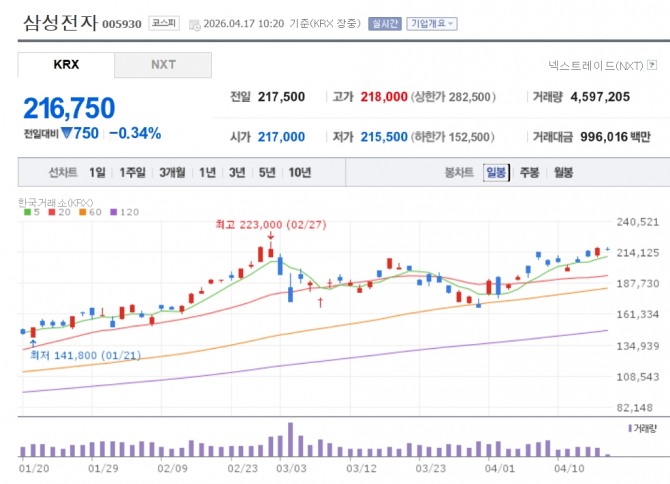Switch to the NXT tab

click(x=163, y=65)
